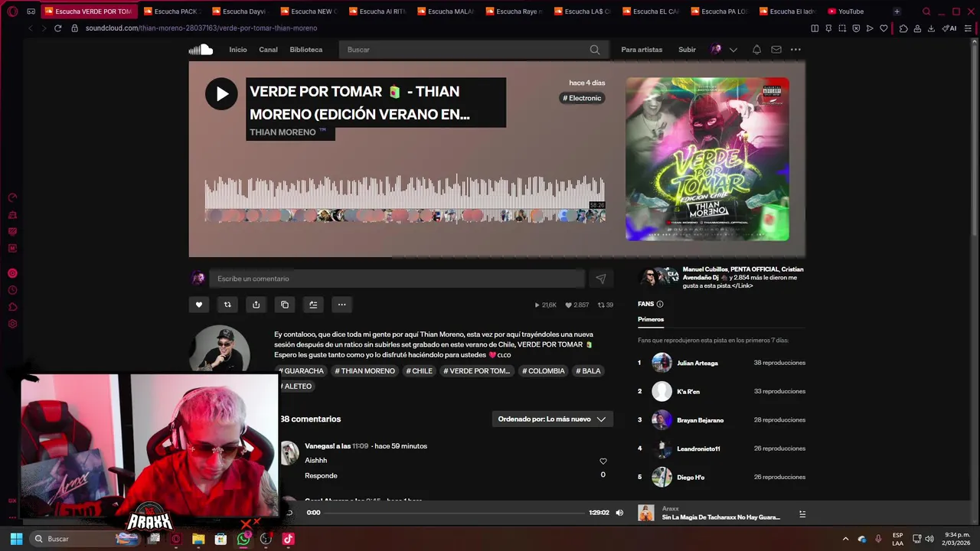Open the Canal menu item

coord(268,50)
